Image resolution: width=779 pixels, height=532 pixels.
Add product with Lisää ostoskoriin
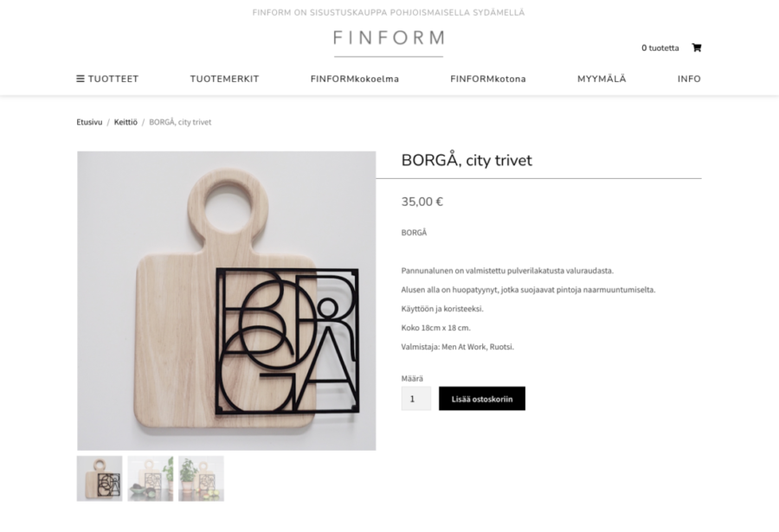pos(482,399)
